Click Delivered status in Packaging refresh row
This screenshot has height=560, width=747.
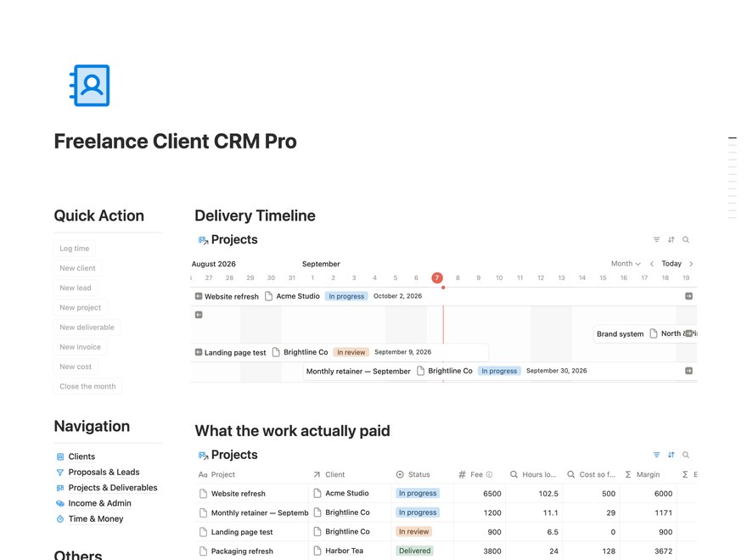[414, 551]
